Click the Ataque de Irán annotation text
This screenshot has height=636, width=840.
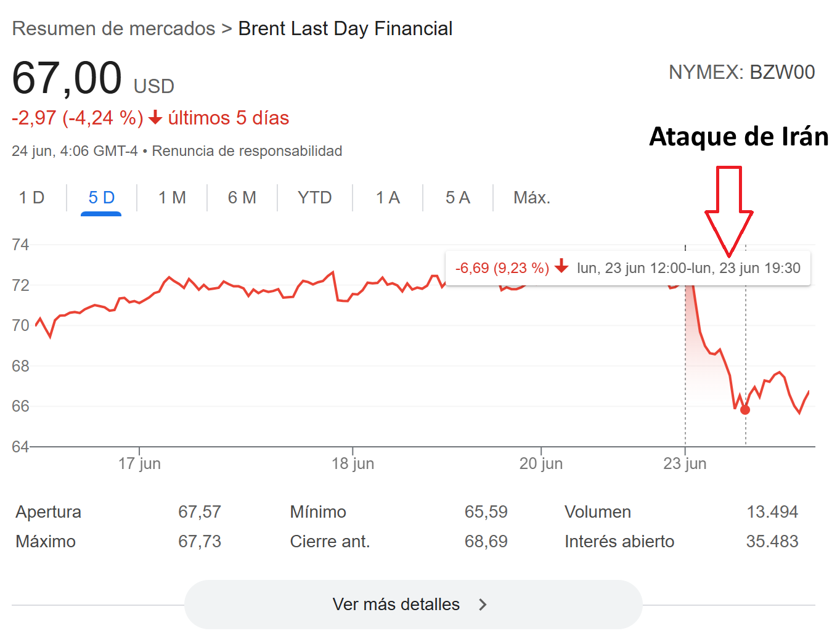[x=738, y=137]
